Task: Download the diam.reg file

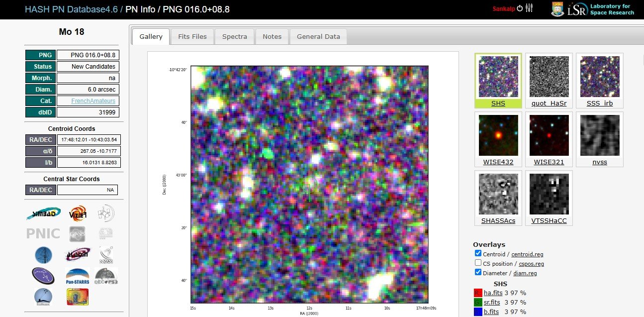Action: point(524,273)
